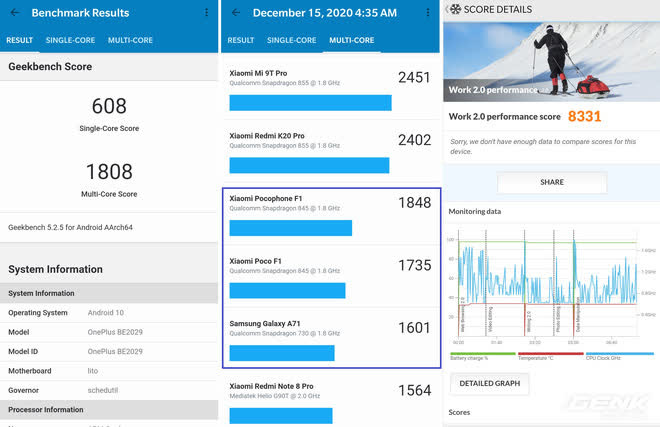Tap the 1808 multi-core score value
The height and width of the screenshot is (427, 660).
(109, 172)
